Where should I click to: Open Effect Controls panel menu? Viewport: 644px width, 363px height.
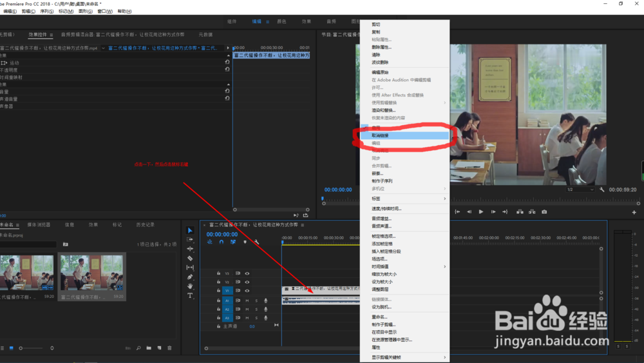(52, 35)
